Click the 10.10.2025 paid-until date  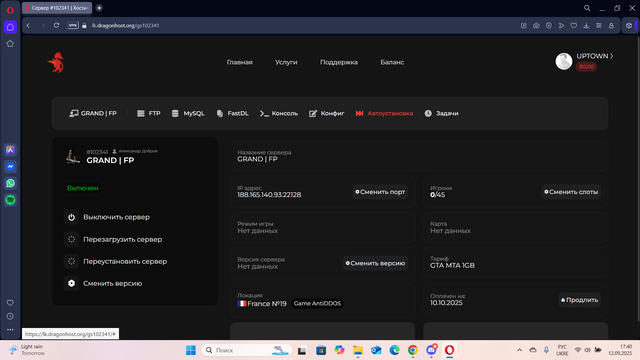(446, 302)
